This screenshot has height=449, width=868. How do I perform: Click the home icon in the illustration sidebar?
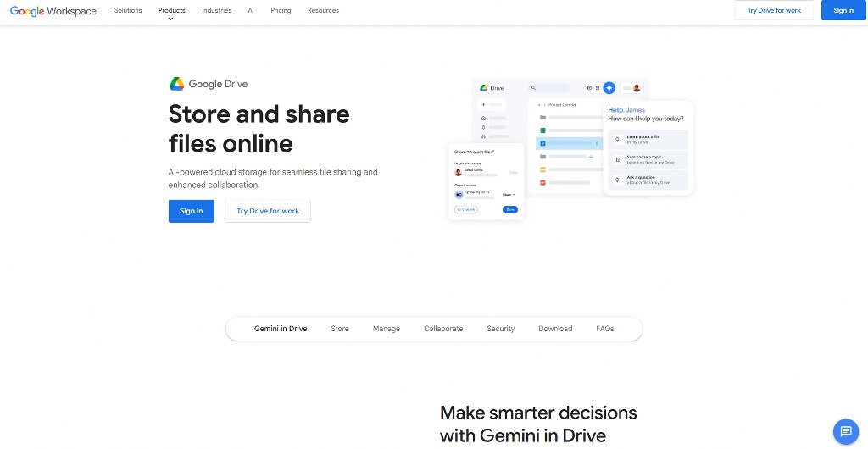tap(483, 118)
